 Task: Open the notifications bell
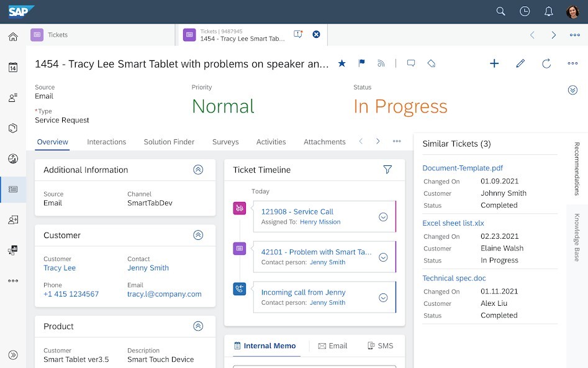(x=548, y=11)
